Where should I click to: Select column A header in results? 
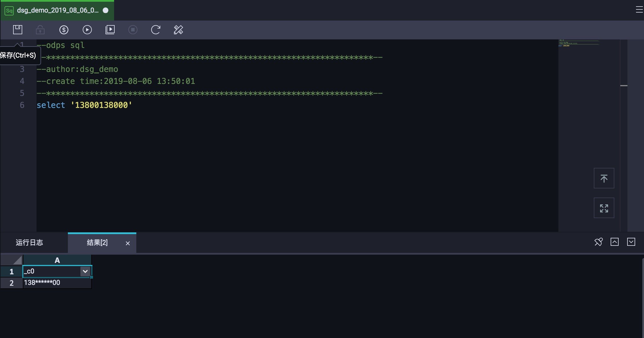click(x=57, y=260)
